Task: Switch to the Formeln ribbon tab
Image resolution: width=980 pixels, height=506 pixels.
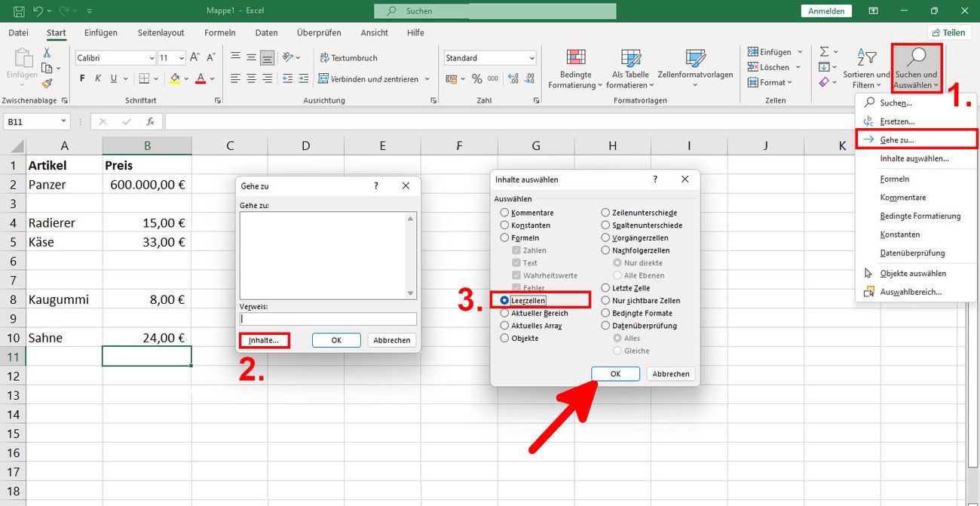Action: [x=219, y=32]
